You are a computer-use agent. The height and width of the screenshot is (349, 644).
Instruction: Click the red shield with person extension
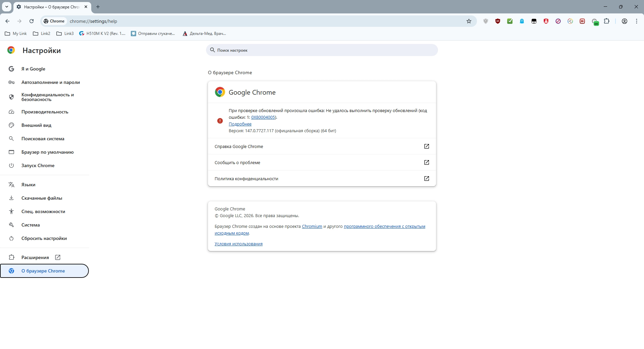pyautogui.click(x=546, y=21)
